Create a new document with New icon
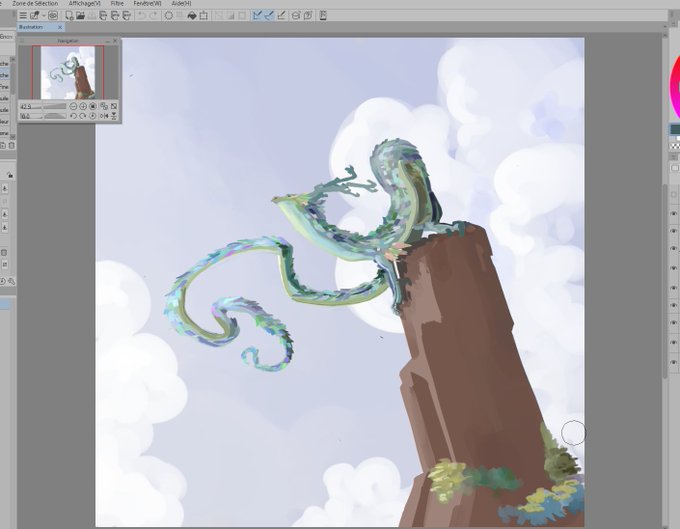The height and width of the screenshot is (529, 680). (69, 16)
